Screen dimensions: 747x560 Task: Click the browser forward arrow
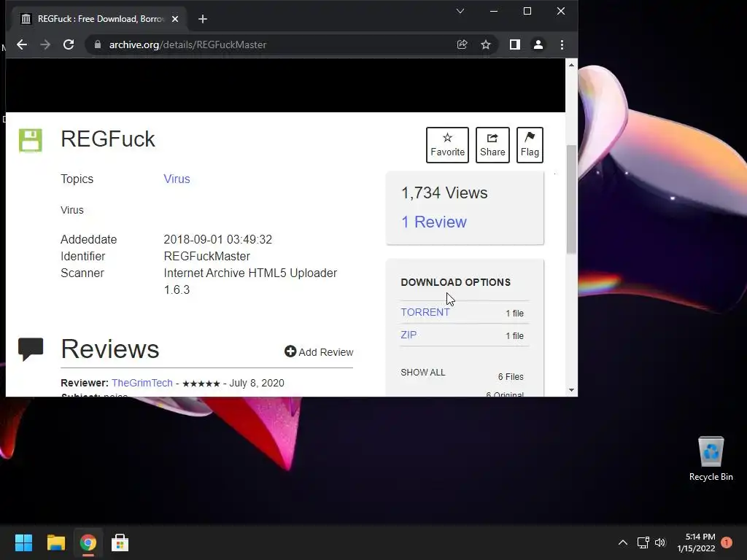click(x=45, y=44)
